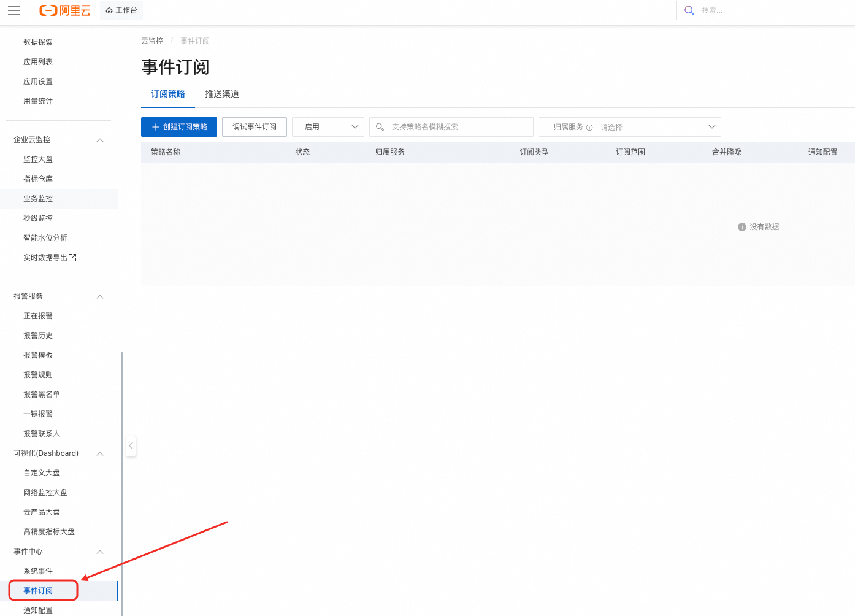Click the 创建订阅策略 button
This screenshot has height=616, width=855.
179,127
